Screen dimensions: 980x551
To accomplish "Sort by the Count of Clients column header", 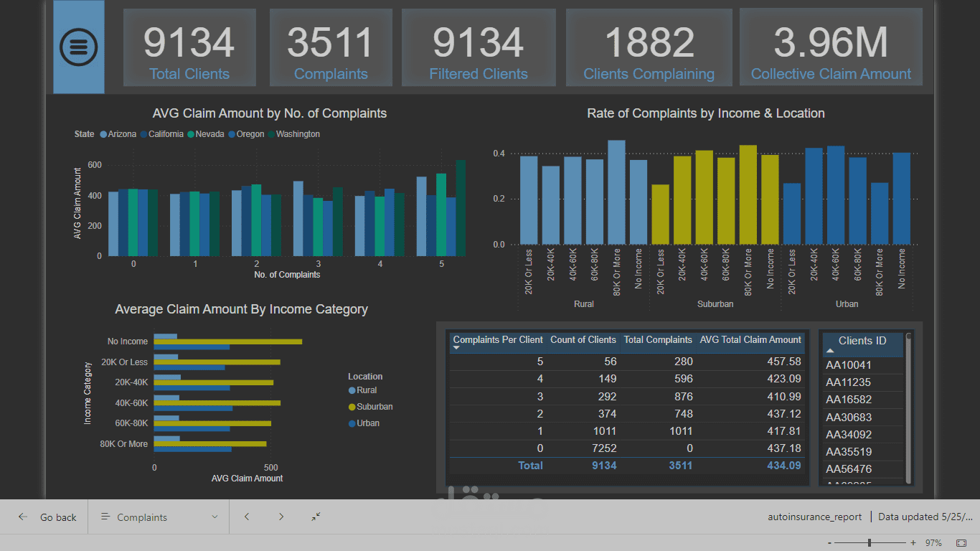I will 583,340.
